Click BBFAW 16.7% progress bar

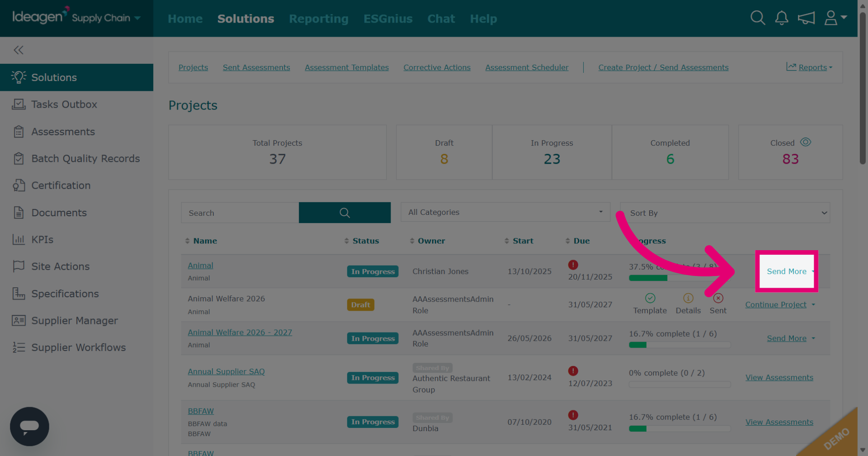[679, 428]
